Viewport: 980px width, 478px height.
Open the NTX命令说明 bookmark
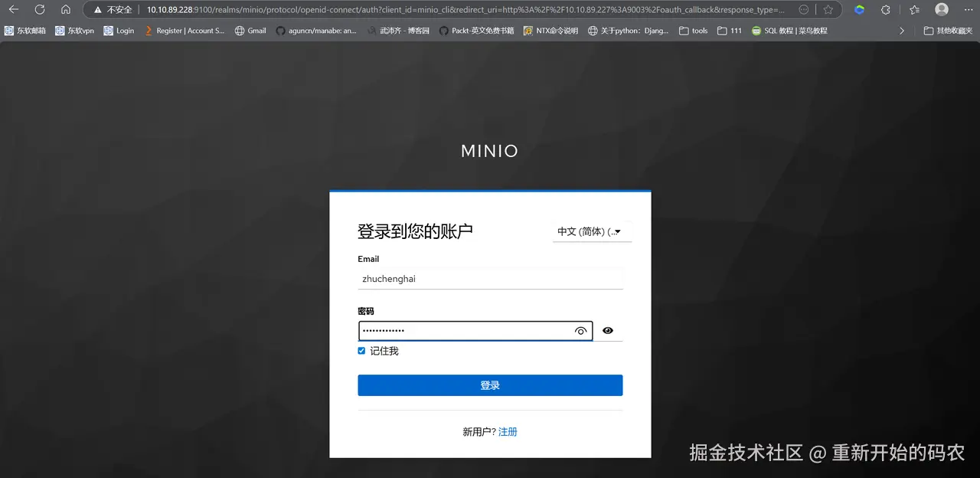(x=550, y=31)
